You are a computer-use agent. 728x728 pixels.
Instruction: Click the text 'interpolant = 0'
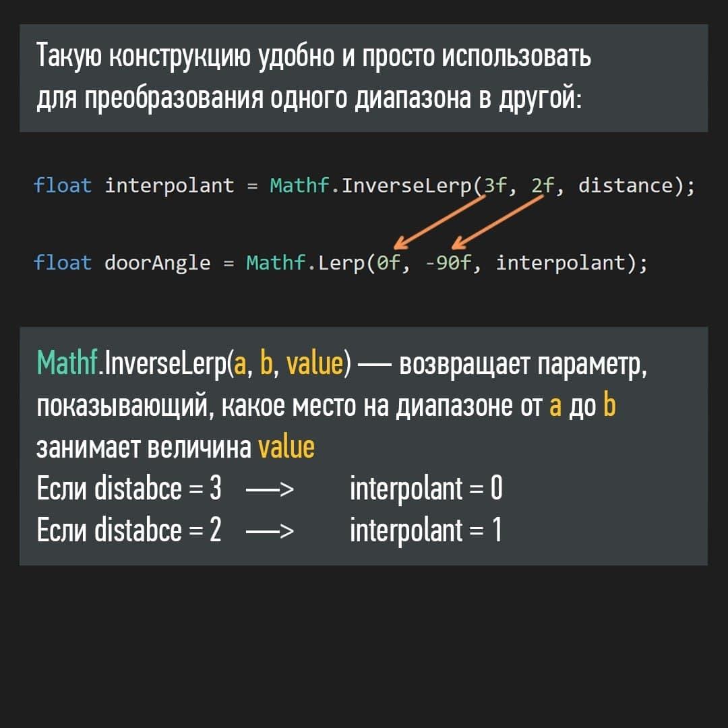(x=426, y=489)
